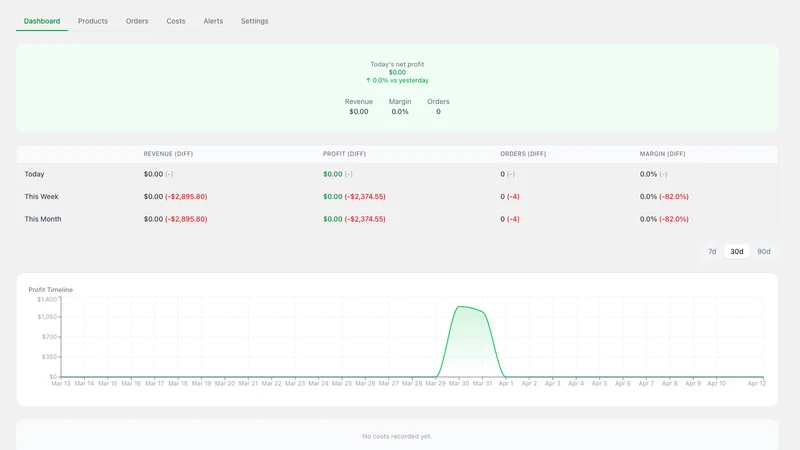Click the Revenue stat in summary card
The width and height of the screenshot is (800, 450).
pyautogui.click(x=359, y=107)
